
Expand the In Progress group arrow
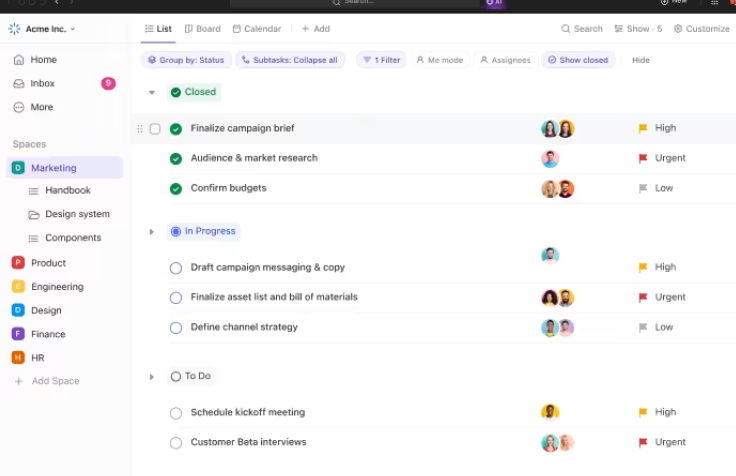point(152,231)
